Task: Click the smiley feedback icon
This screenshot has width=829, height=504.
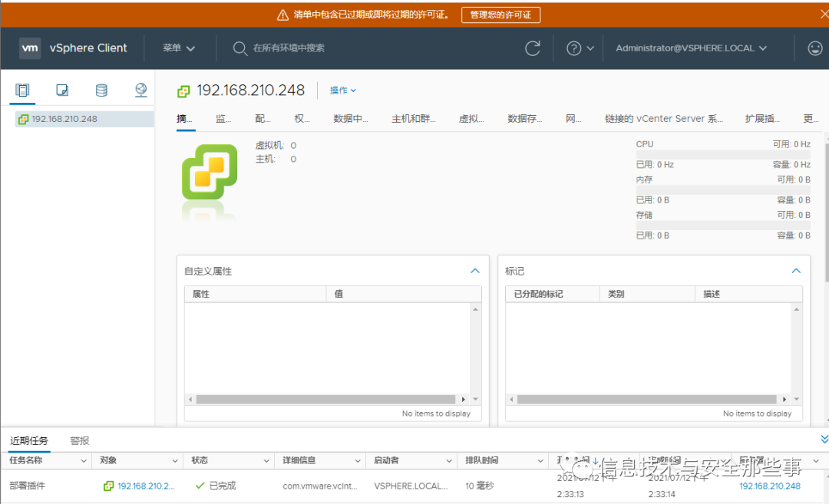Action: point(815,48)
